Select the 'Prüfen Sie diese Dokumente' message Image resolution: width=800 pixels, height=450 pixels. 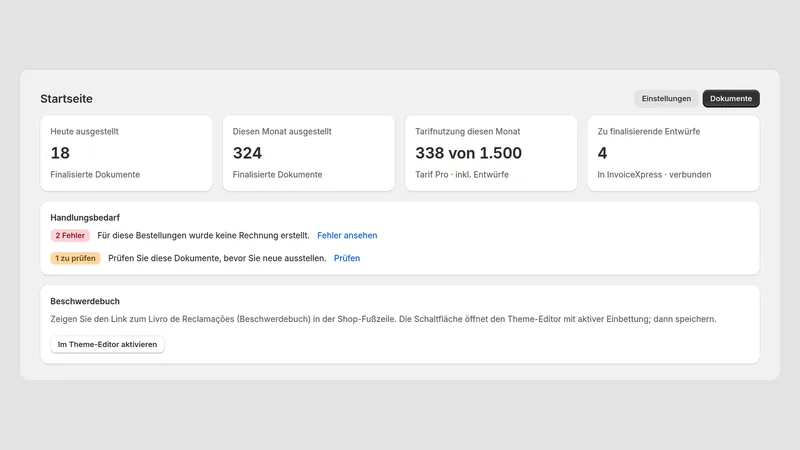[x=217, y=258]
